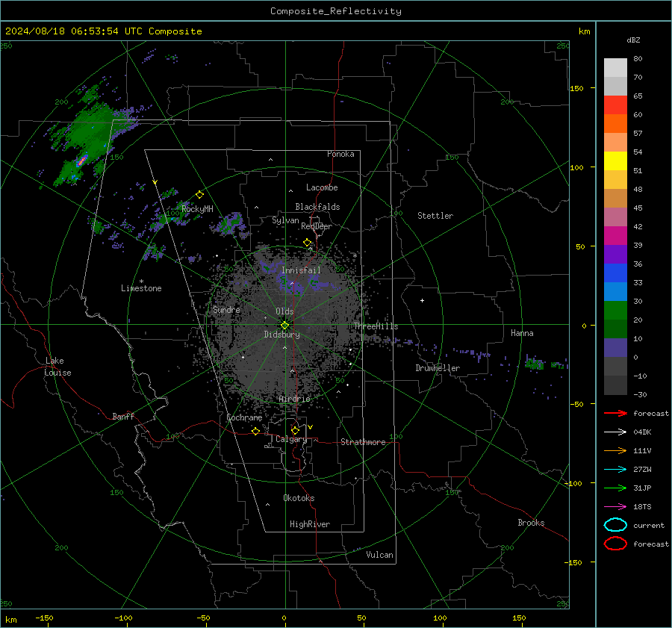Click the yellow diamond marker above Calgary
Viewport: 672px width, 628px height.
pyautogui.click(x=295, y=430)
